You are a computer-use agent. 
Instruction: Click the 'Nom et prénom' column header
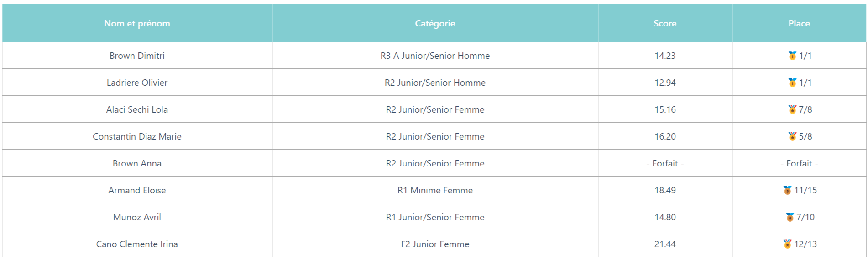137,23
